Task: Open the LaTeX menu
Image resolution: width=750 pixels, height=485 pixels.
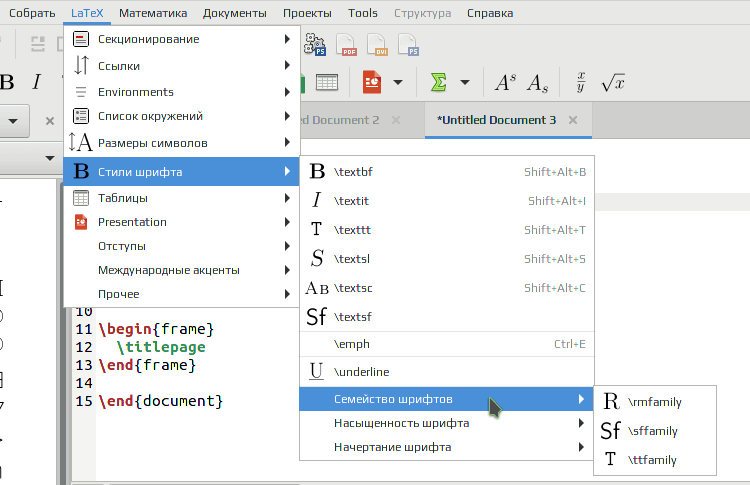Action: click(87, 13)
